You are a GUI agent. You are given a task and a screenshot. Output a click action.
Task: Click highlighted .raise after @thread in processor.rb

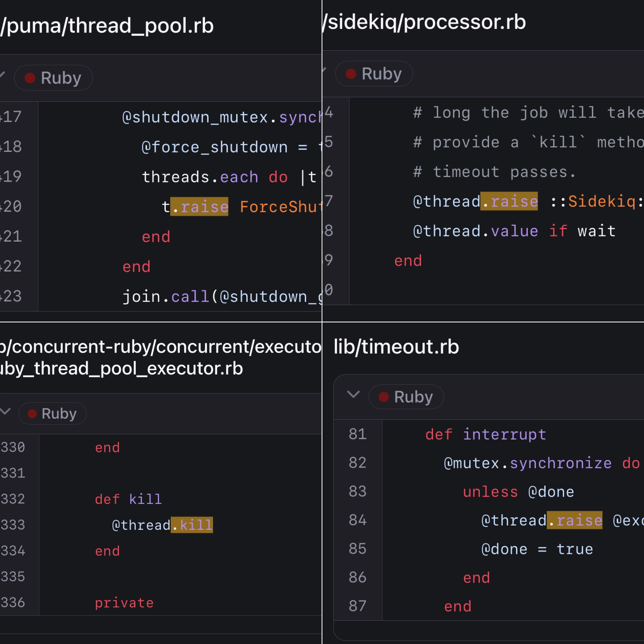[509, 201]
